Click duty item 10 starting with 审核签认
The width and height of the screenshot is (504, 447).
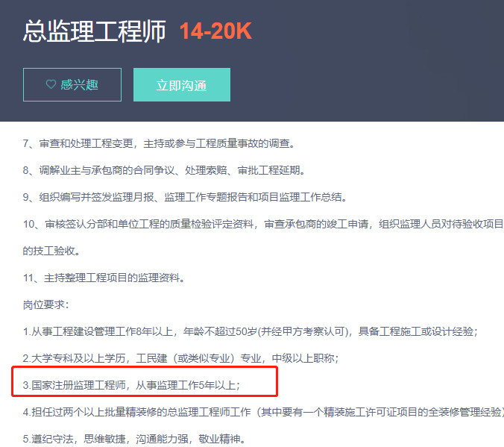pos(261,224)
